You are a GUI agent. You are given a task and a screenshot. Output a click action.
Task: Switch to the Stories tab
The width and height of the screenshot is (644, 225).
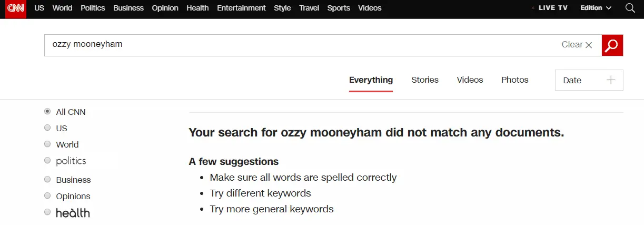click(x=425, y=80)
